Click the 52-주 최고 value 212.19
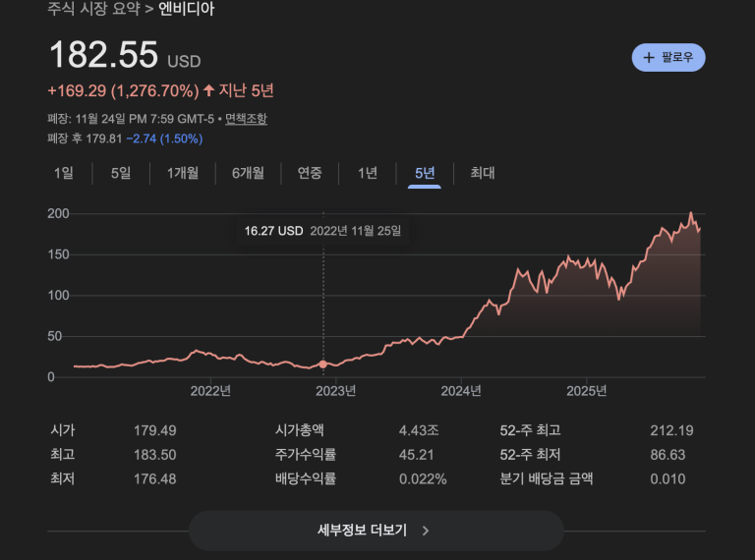 [671, 430]
